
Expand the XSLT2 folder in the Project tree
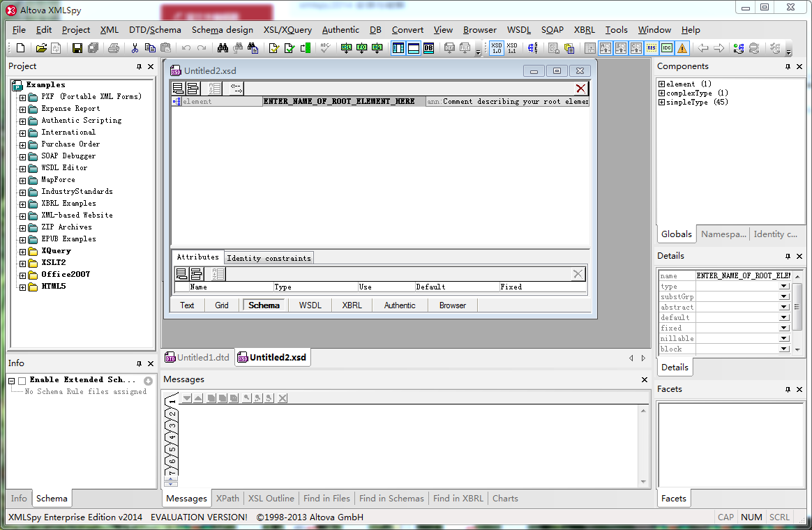[x=22, y=262]
